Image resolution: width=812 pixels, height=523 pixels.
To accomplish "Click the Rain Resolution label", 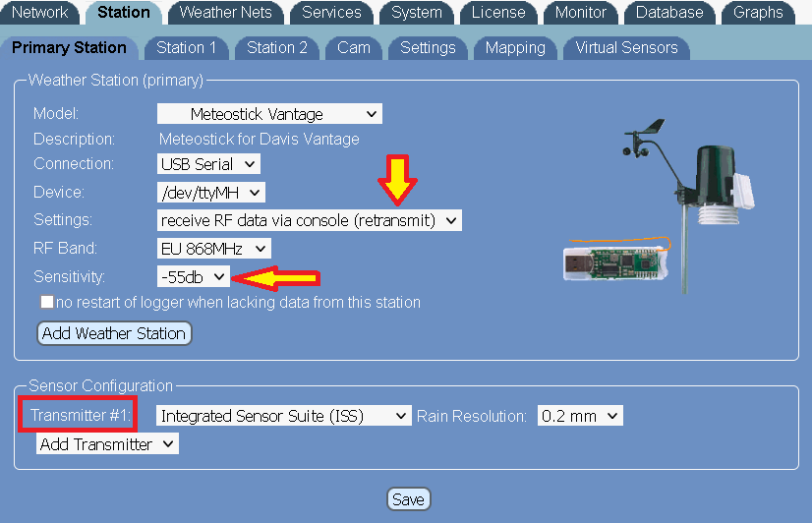I will 471,416.
